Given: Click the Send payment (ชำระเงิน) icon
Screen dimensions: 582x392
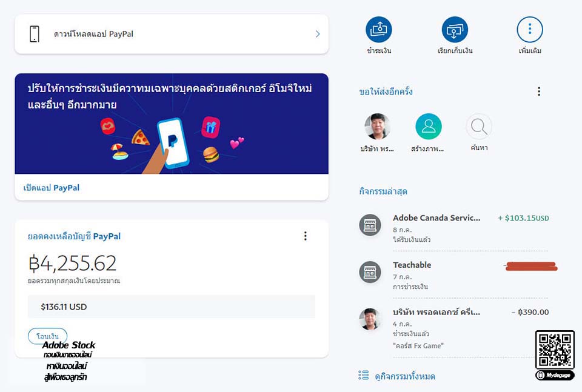Looking at the screenshot, I should pyautogui.click(x=378, y=29).
